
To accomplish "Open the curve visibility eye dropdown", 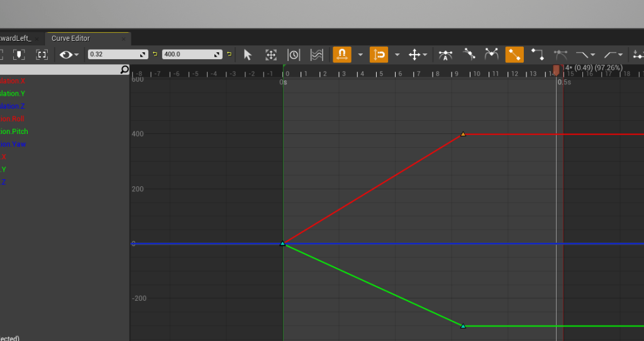I will point(69,55).
